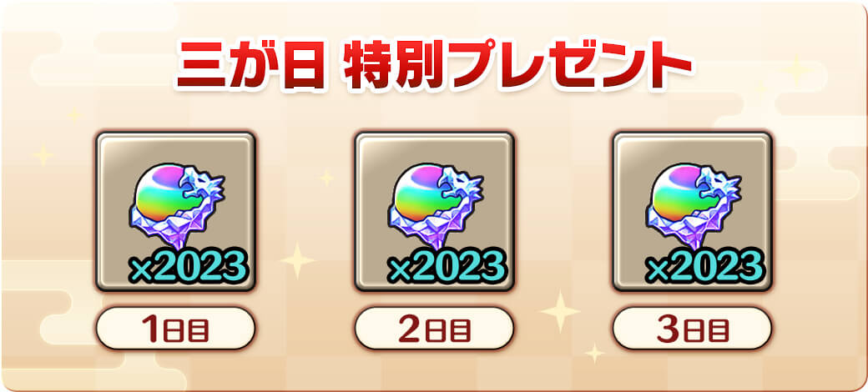
Task: Tap the purple crystal base of day 3 orb
Action: (693, 227)
